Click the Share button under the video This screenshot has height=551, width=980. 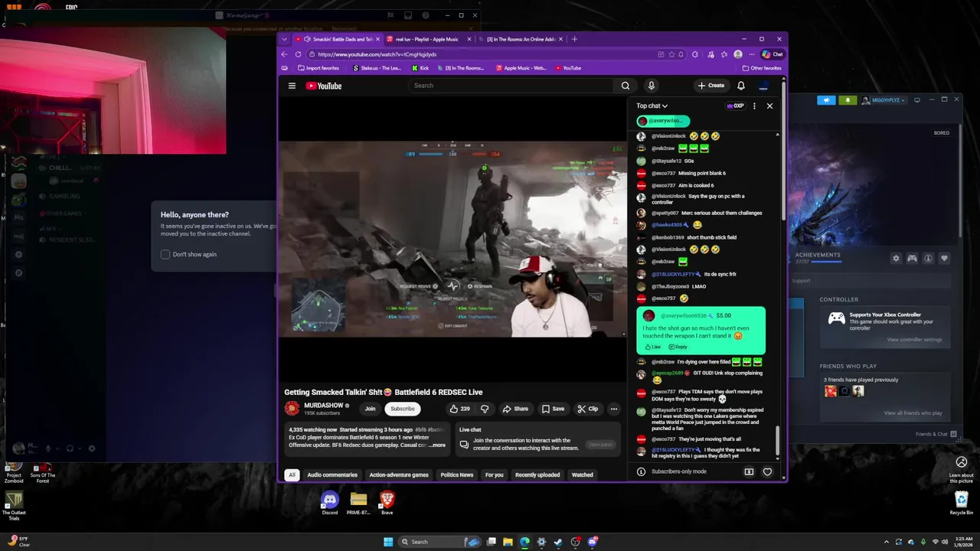click(x=515, y=409)
